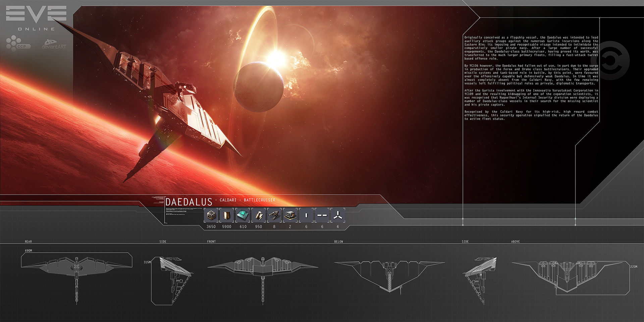644x322 pixels.
Task: Click the DAEDALUS ship name title
Action: tap(189, 202)
